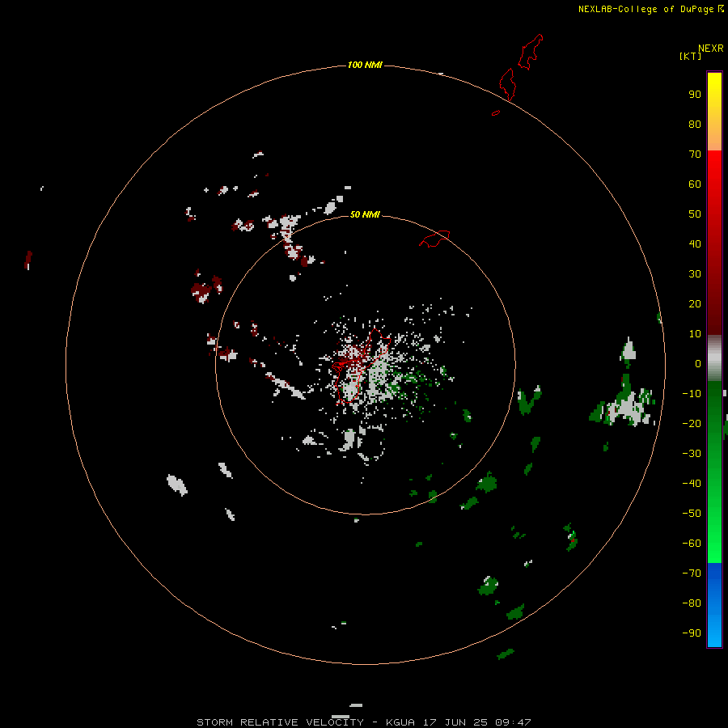Click the -90 value on the velocity scale
Screen dimensions: 728x728
[692, 633]
